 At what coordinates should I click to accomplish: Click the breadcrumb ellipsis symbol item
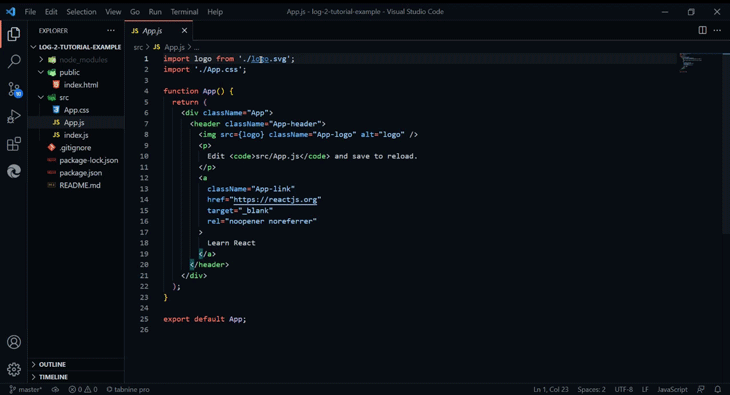pos(196,47)
